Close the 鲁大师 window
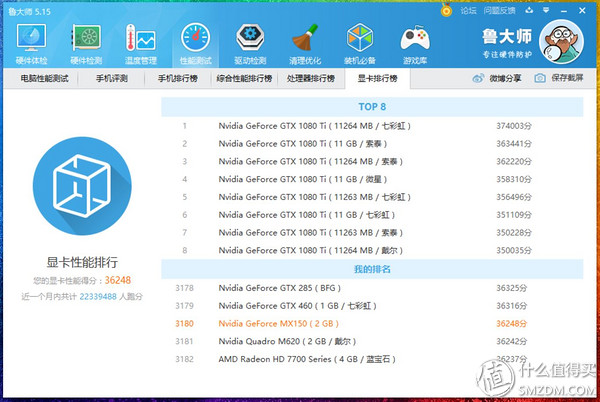Viewport: 600px width, 402px height. [x=582, y=11]
